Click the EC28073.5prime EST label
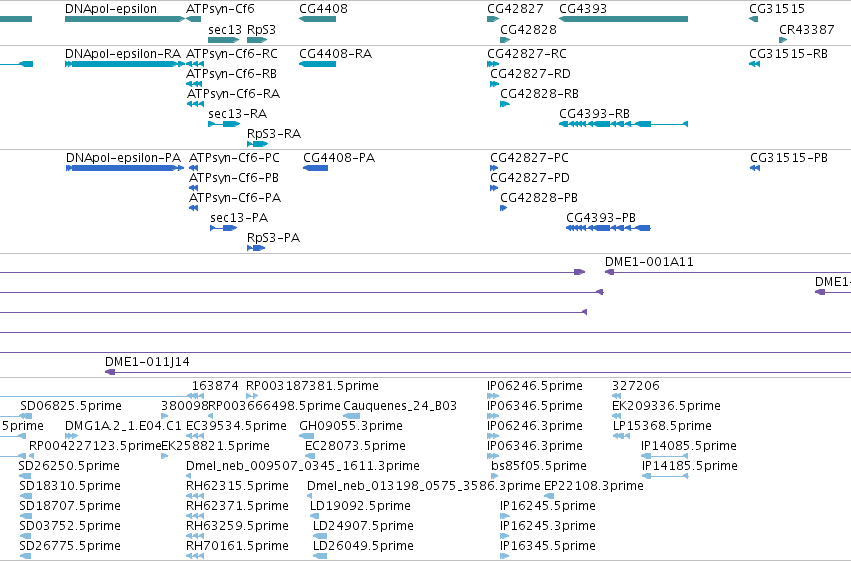The image size is (851, 561). [355, 446]
